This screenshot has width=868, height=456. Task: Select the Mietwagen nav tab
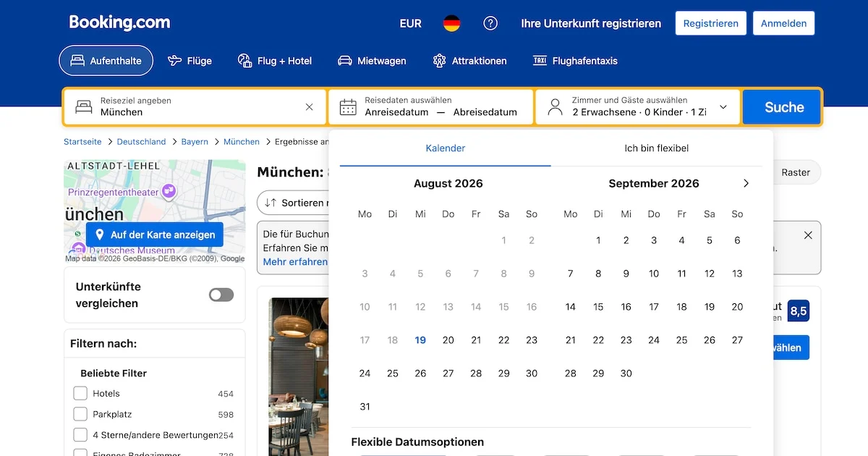373,61
